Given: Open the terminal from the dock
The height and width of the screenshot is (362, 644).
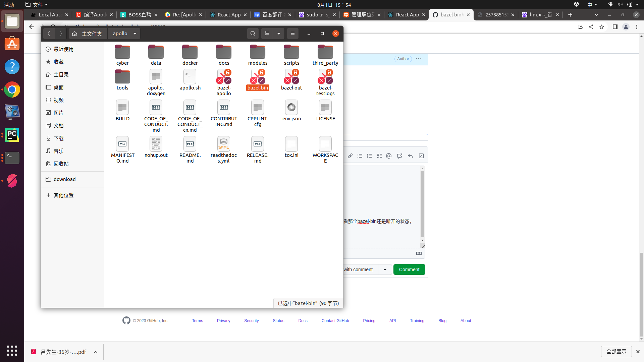Looking at the screenshot, I should pos(12,158).
